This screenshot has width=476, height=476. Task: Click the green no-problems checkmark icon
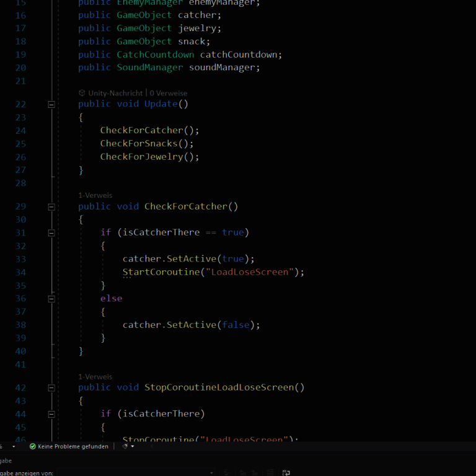[x=33, y=446]
